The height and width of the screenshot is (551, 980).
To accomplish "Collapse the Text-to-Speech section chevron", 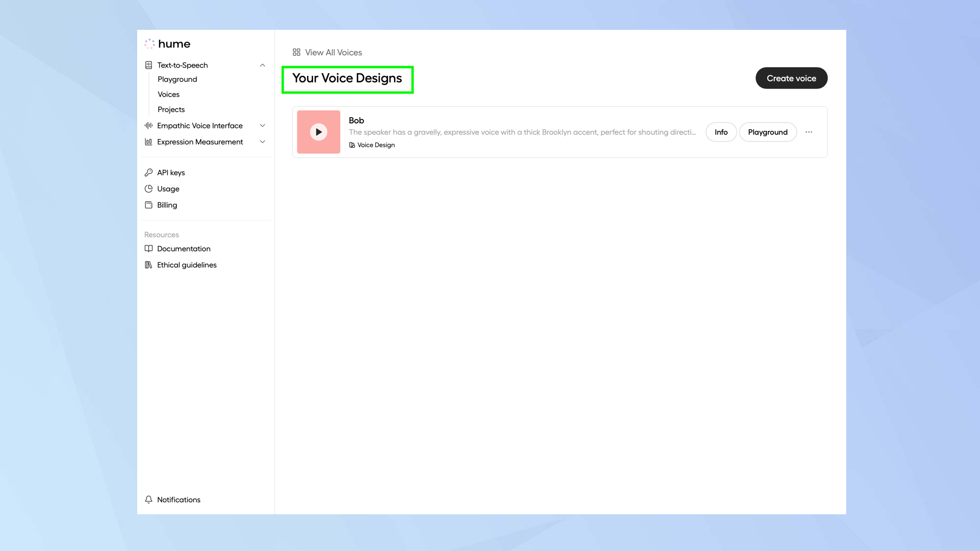I will 263,65.
